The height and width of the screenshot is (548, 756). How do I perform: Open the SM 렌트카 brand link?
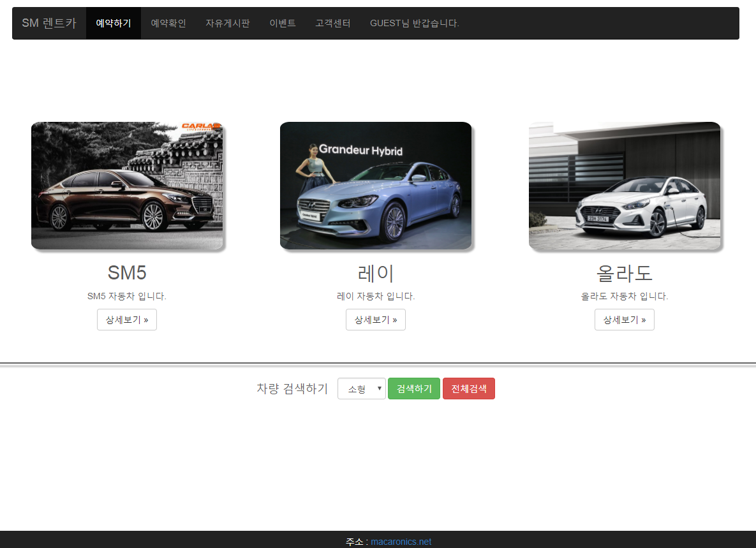tap(49, 23)
